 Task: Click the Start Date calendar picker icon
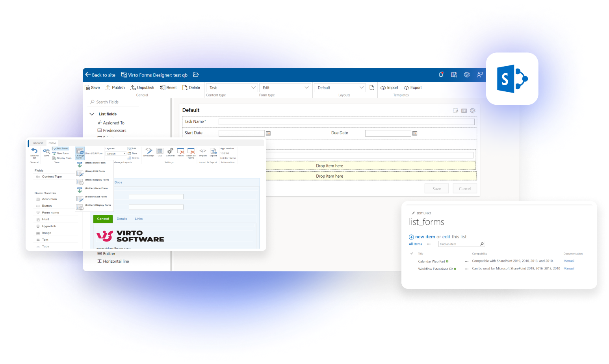[x=268, y=134]
